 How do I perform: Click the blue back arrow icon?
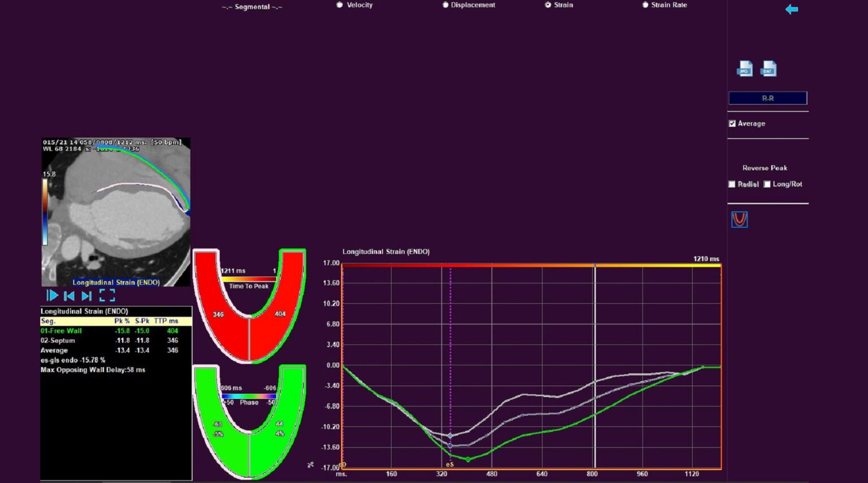792,9
